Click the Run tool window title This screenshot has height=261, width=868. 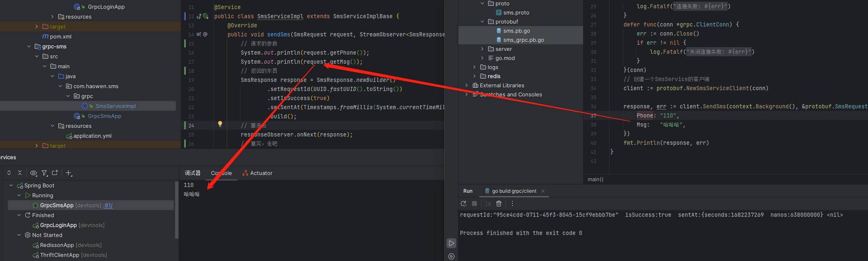click(x=468, y=191)
